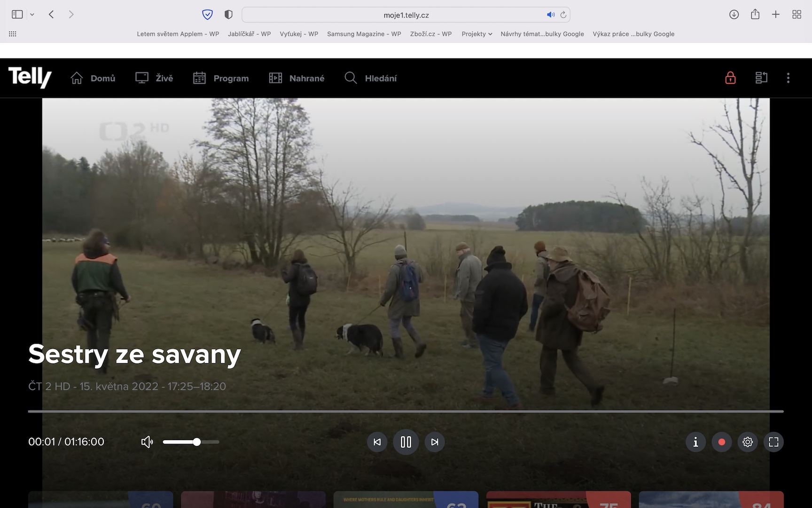Select the thumbnail card rated 75

coord(559,500)
